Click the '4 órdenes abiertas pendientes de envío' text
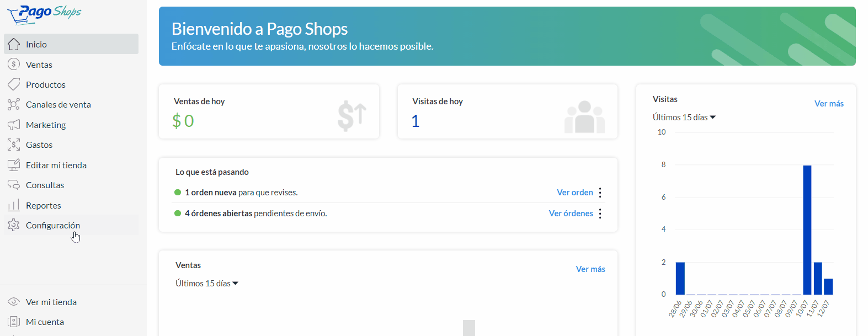Viewport: 868px width, 336px height. (x=256, y=214)
